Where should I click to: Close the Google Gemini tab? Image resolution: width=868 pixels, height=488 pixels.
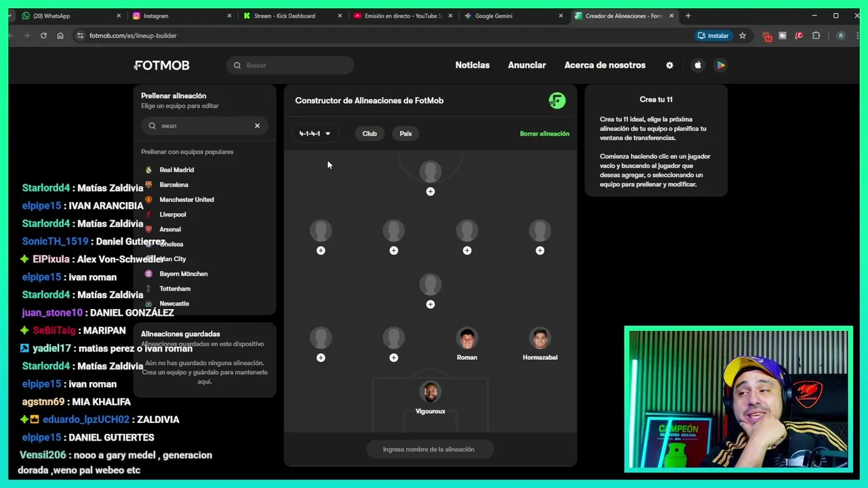point(561,16)
